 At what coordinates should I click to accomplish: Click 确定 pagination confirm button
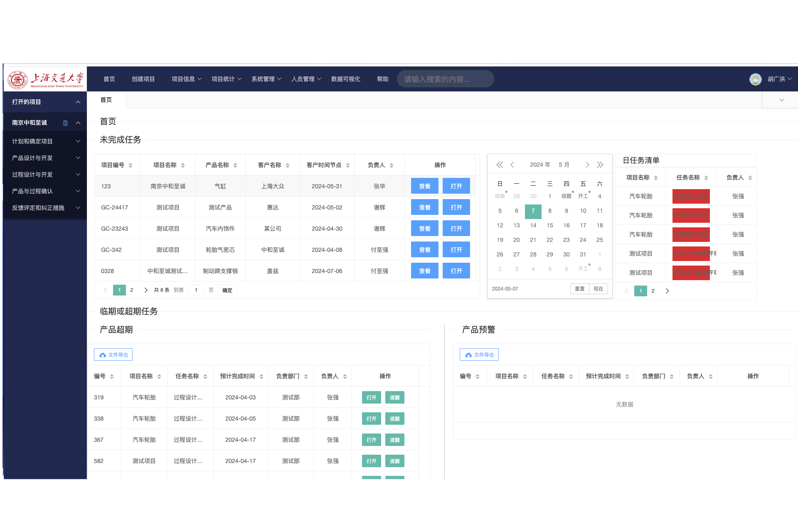[x=227, y=290]
